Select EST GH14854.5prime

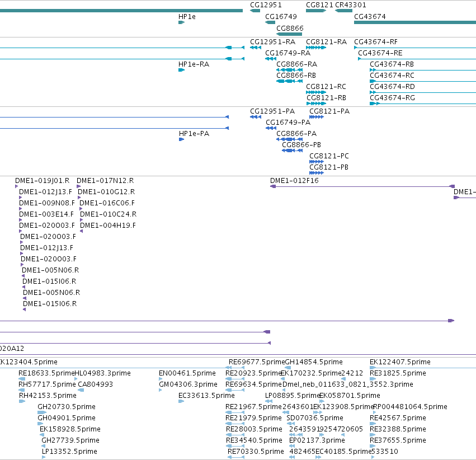(314, 362)
